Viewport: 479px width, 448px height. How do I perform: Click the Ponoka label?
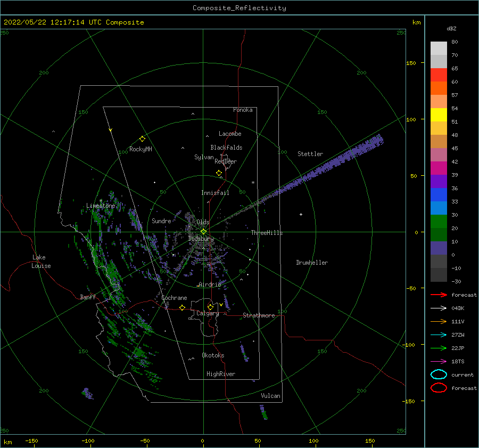(243, 110)
